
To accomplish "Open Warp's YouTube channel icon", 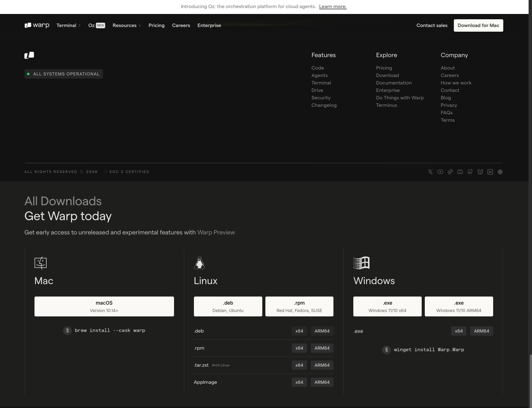I will tap(440, 172).
